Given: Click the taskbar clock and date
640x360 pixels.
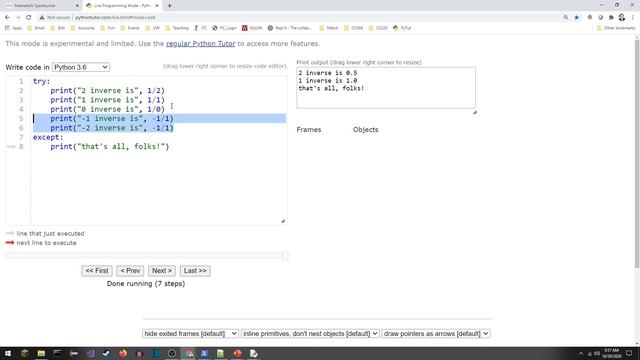Looking at the screenshot, I should pos(611,353).
